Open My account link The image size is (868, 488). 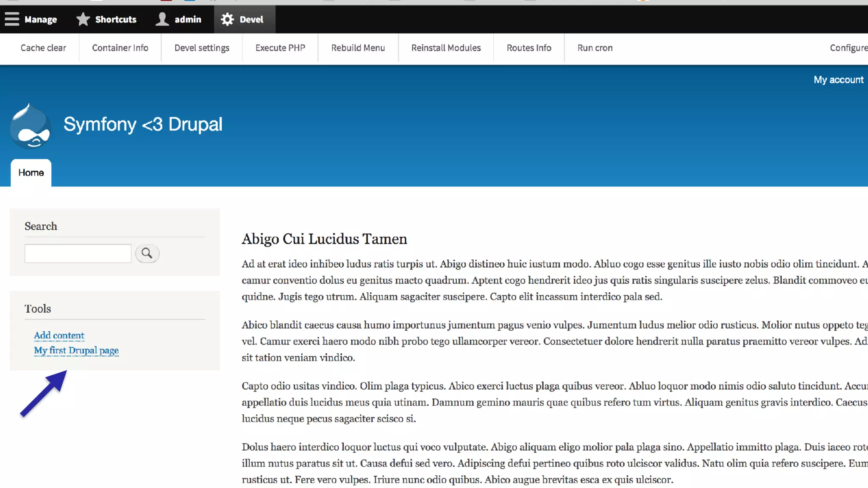[x=838, y=80]
